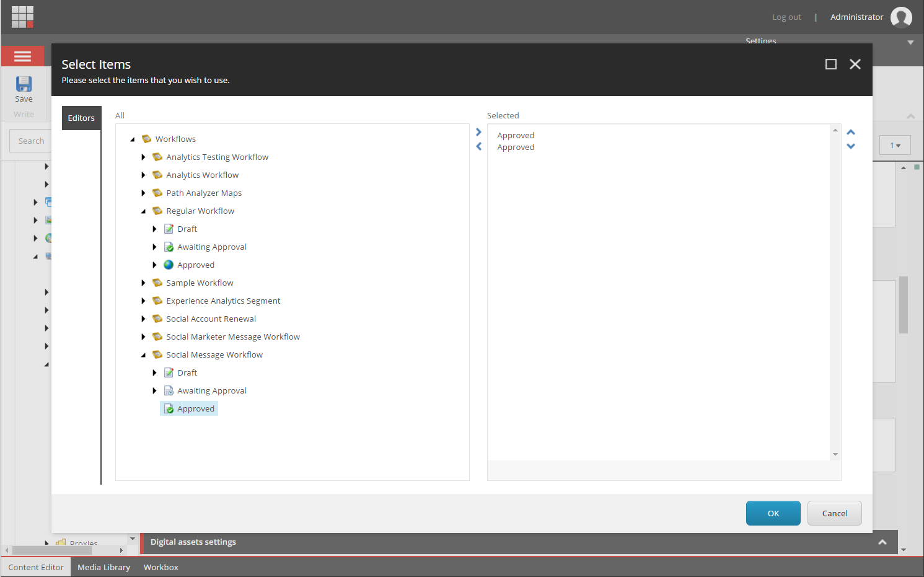Collapse Digital assets settings section
The width and height of the screenshot is (924, 577).
882,542
